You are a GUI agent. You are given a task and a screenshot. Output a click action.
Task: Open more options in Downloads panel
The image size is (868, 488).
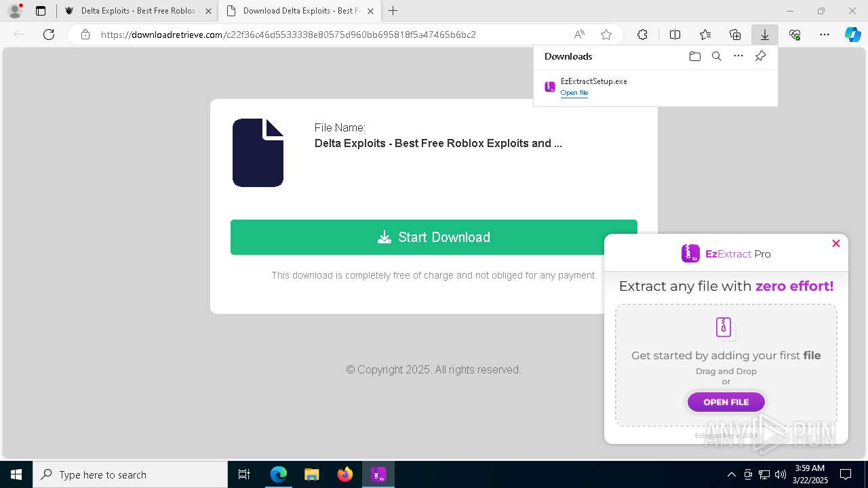coord(738,56)
